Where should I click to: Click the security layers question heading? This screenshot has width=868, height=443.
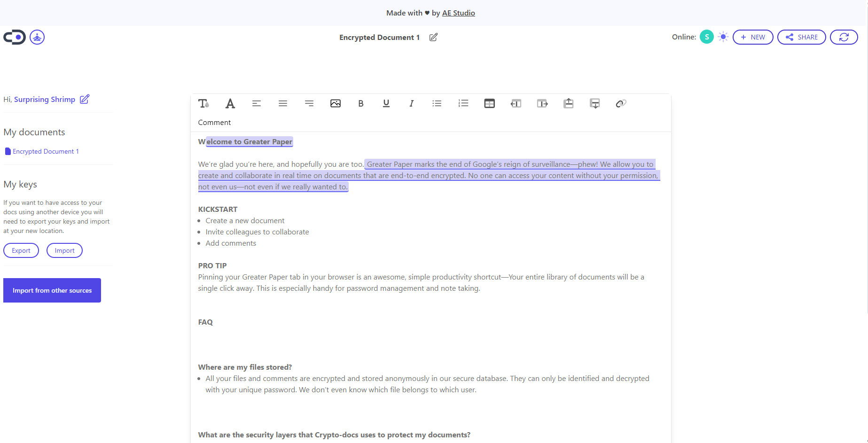coord(334,435)
